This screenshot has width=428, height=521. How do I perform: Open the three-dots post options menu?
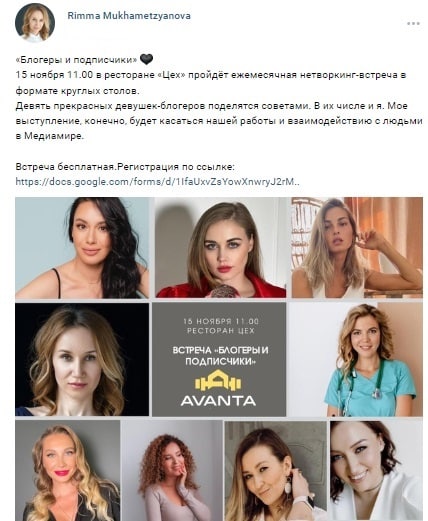pyautogui.click(x=413, y=24)
